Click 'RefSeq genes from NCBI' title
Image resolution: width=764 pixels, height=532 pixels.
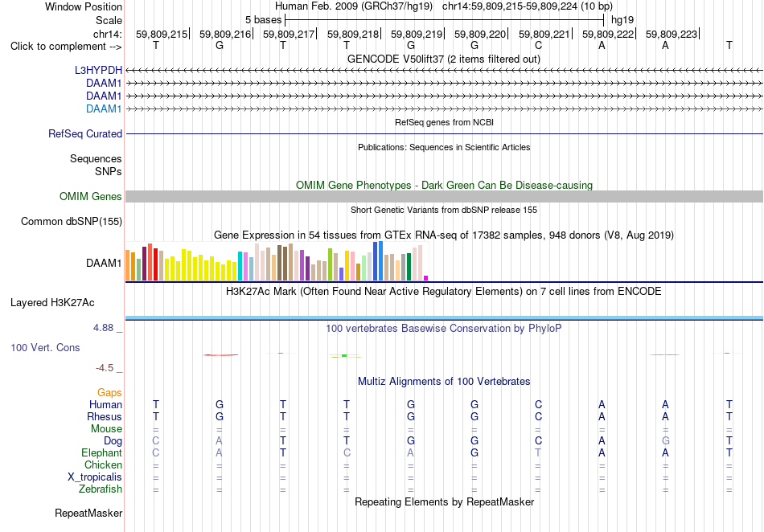click(445, 122)
